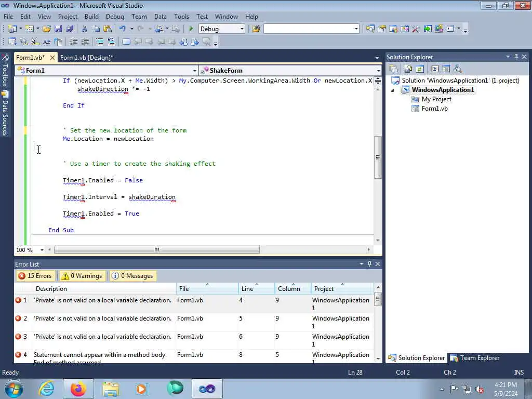Click the Copy toolbar icon

tap(96, 29)
